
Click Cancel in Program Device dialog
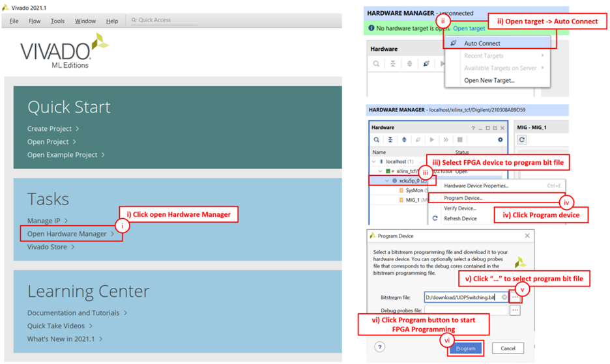(x=508, y=348)
